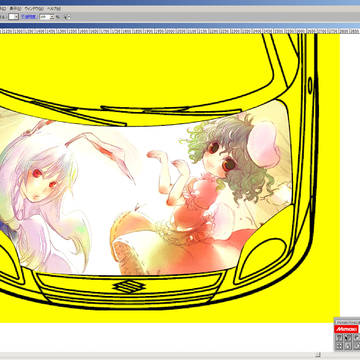Open the ヘルプ(H) menu
Screen dimensions: 360x360
click(x=54, y=9)
